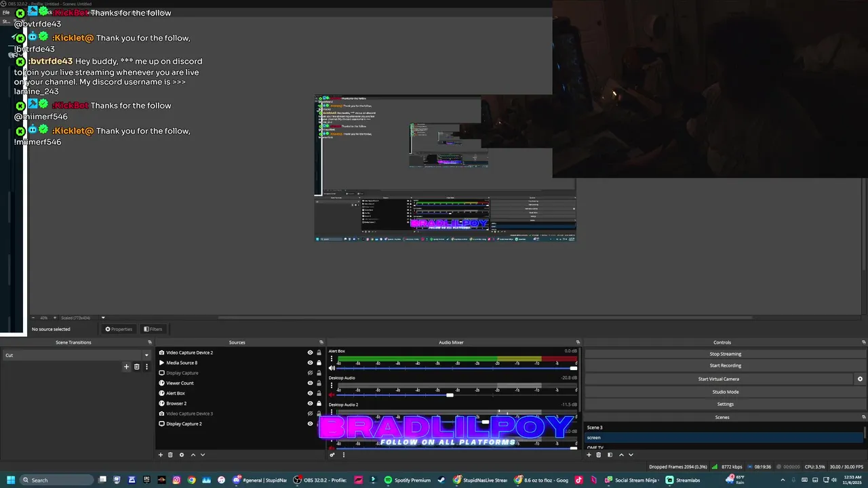
Task: Click Start Recording button
Action: click(725, 366)
